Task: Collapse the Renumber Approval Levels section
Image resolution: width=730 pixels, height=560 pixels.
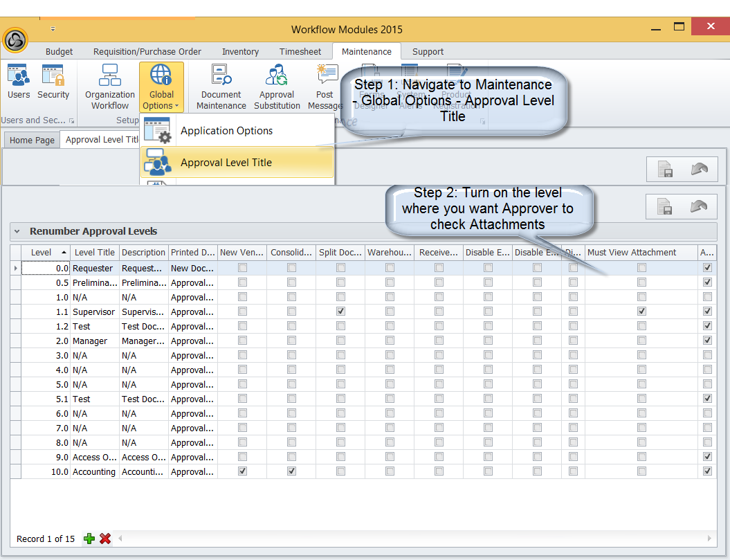Action: coord(17,231)
